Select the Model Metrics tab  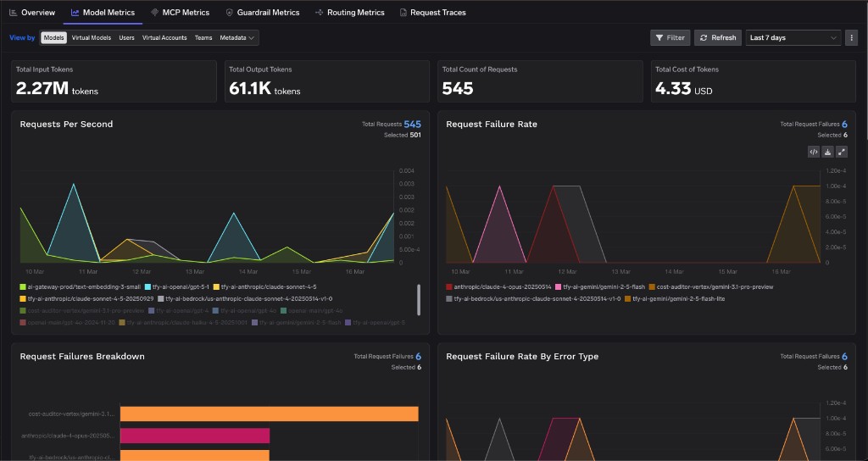coord(103,12)
